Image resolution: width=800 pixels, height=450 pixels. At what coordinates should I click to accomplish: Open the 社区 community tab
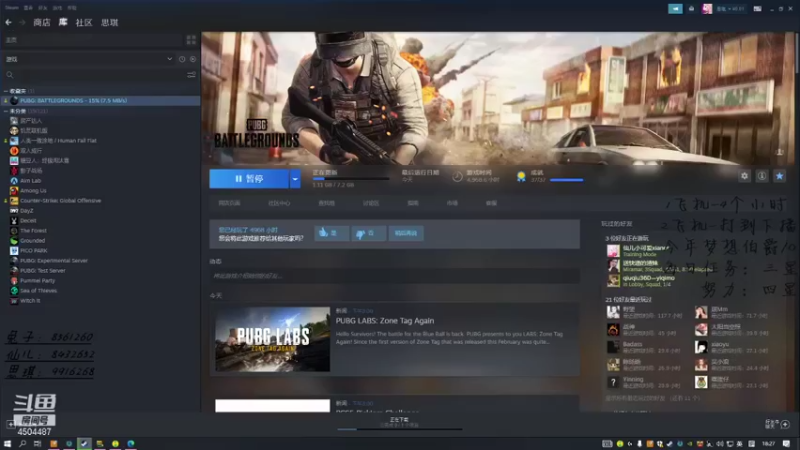click(x=84, y=22)
